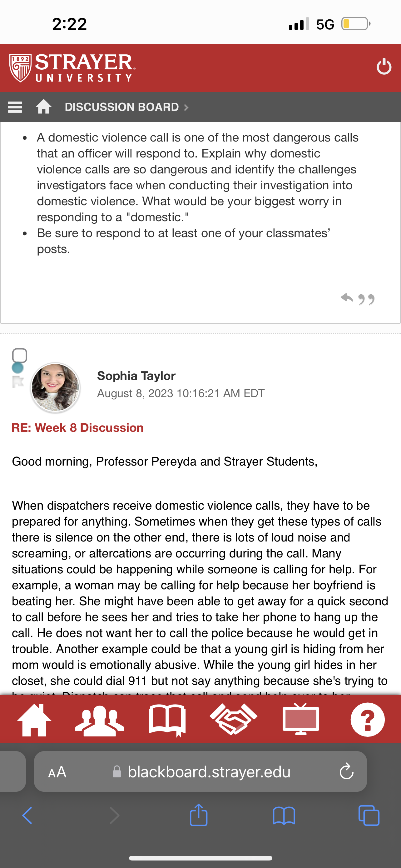Screen dimensions: 401x868
Task: Open RE: Week 8 Discussion link
Action: click(x=77, y=428)
